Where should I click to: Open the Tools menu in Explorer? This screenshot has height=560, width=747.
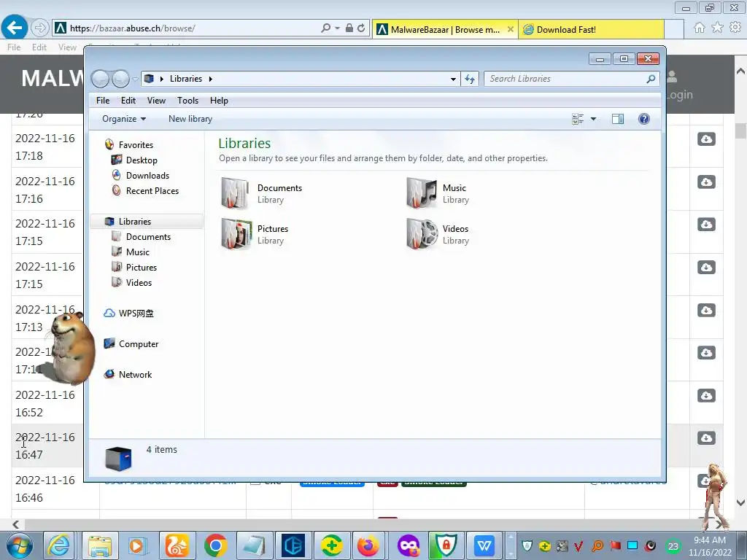pos(187,101)
